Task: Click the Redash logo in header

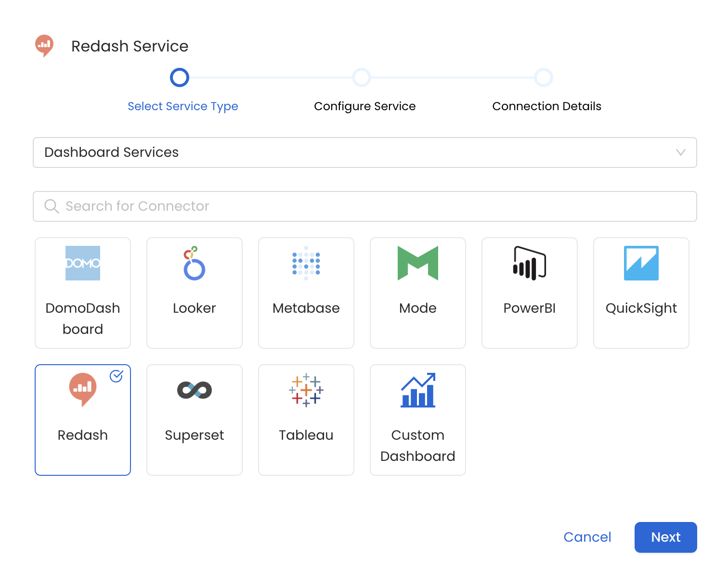Action: pos(44,46)
